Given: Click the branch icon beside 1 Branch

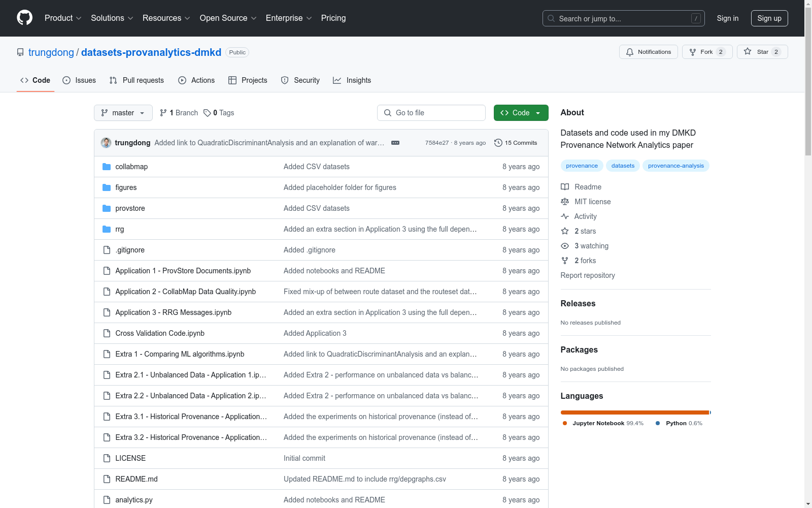Looking at the screenshot, I should (163, 113).
